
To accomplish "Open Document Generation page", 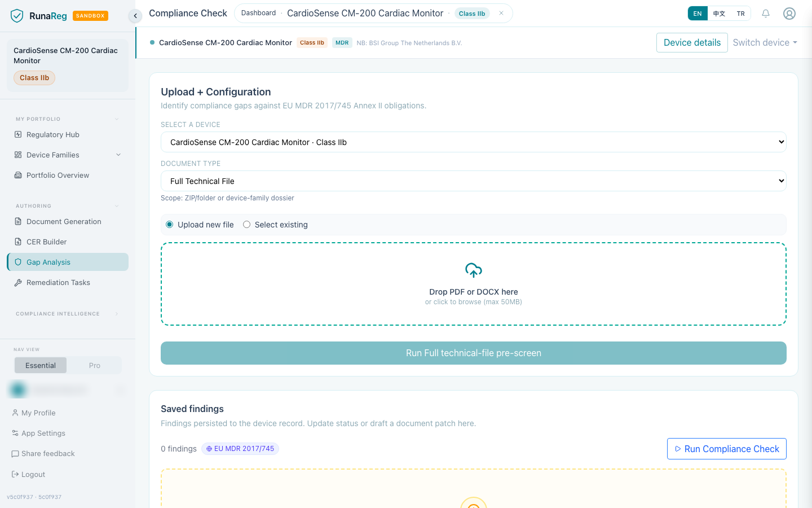I will (x=68, y=221).
